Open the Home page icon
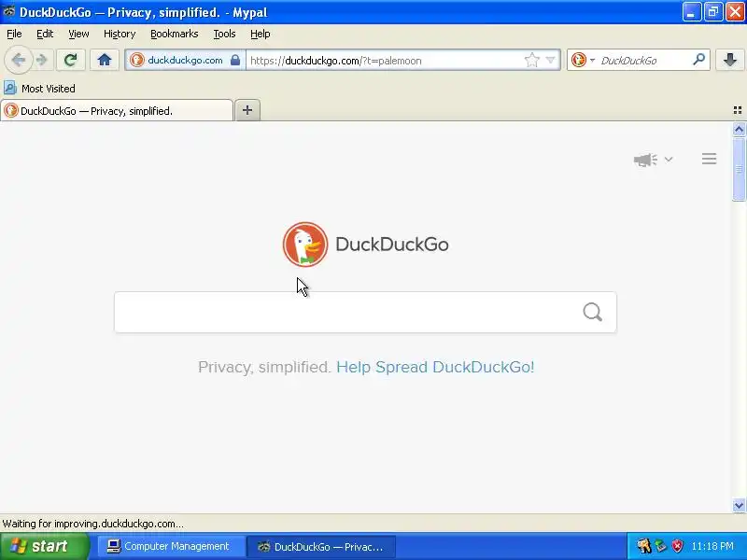 [x=105, y=60]
